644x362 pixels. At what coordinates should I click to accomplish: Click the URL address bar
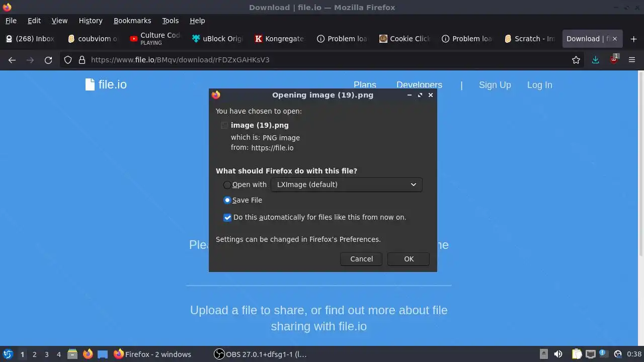pyautogui.click(x=322, y=60)
